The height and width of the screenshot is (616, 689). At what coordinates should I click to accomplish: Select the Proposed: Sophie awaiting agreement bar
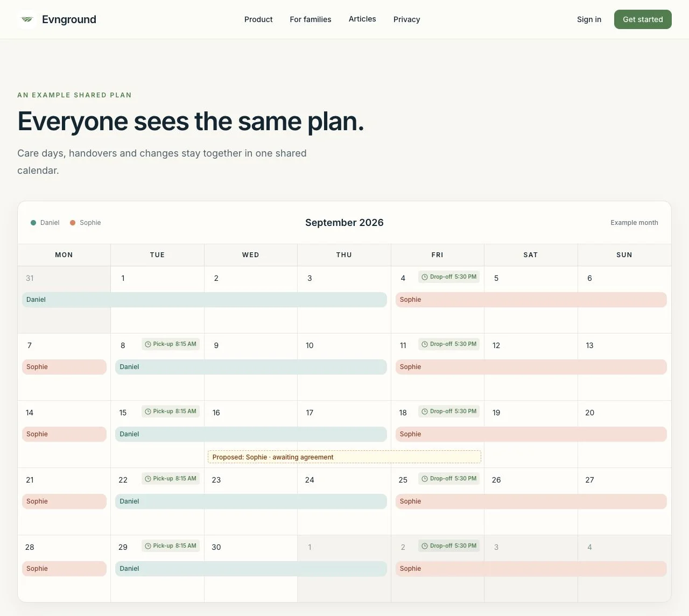coord(344,457)
